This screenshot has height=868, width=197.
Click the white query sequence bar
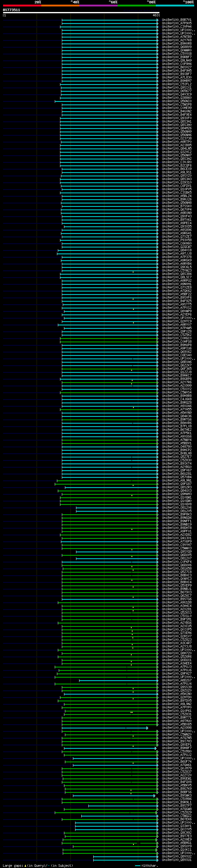pyautogui.click(x=81, y=12)
